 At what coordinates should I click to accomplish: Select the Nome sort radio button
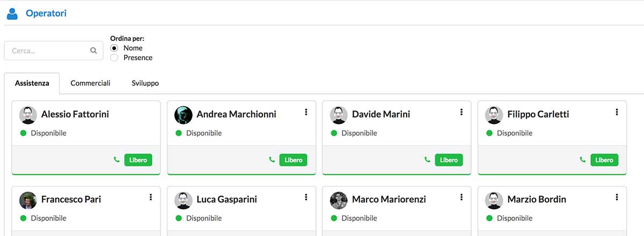pyautogui.click(x=114, y=48)
